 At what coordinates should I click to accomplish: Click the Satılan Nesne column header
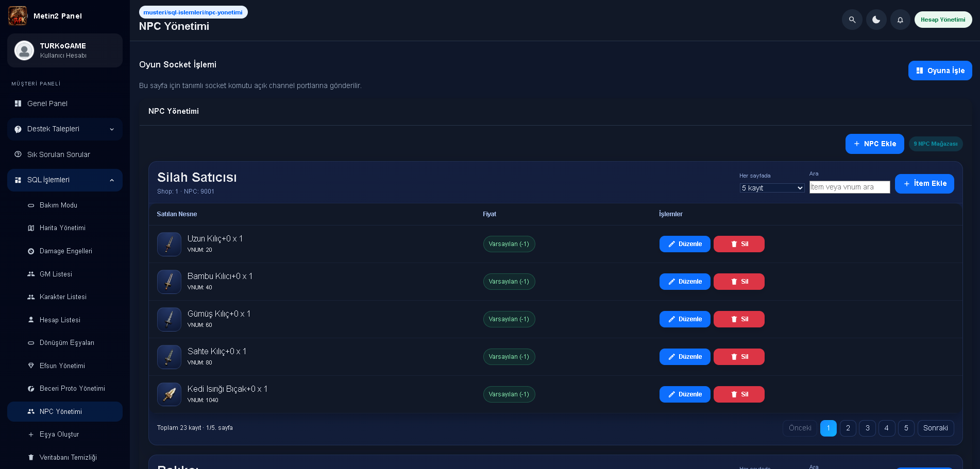177,214
